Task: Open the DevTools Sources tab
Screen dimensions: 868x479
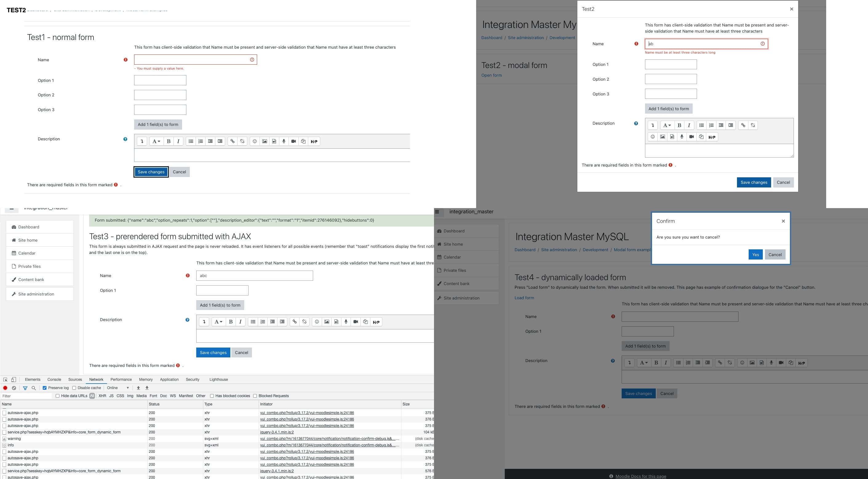Action: [x=75, y=380]
